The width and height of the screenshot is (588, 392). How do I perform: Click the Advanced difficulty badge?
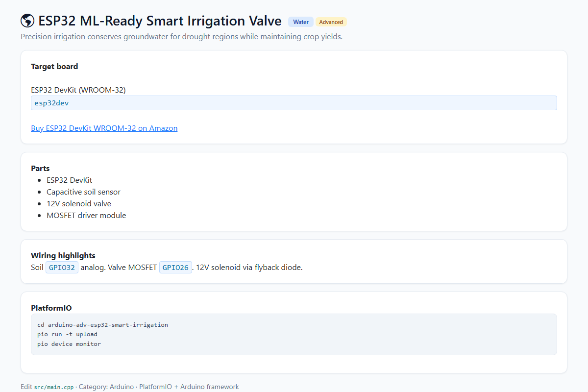coord(331,22)
